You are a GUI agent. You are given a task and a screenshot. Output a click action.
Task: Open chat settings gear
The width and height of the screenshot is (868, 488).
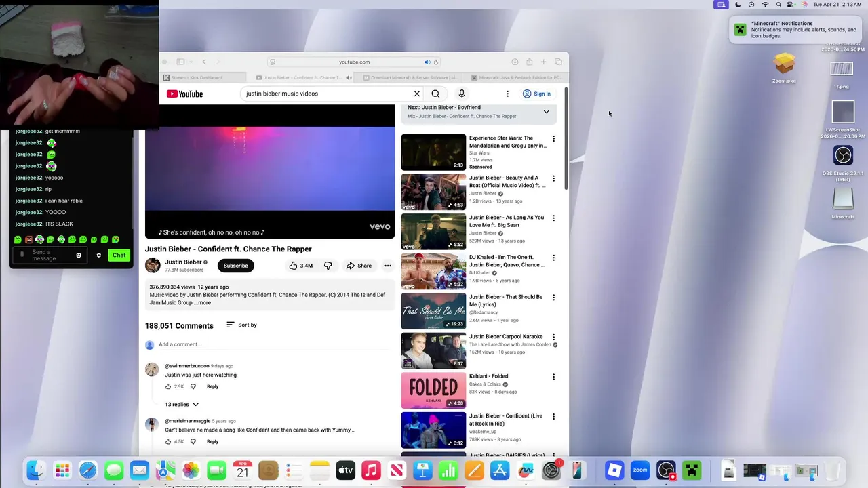99,255
